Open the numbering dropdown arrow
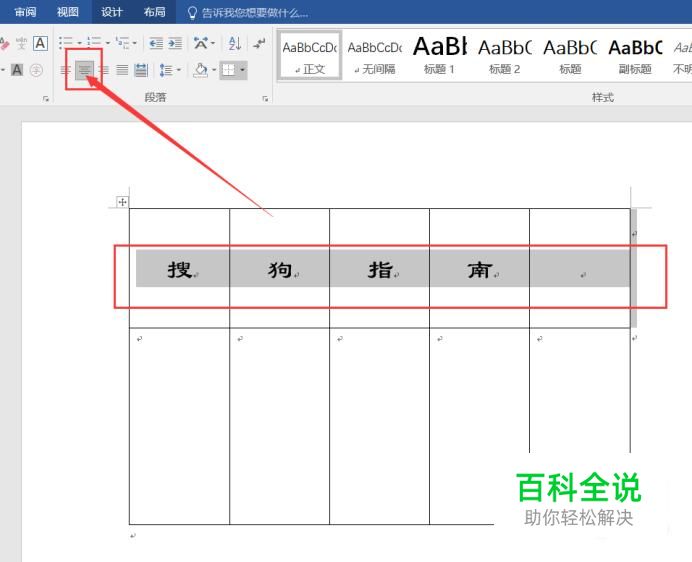Screen dimensions: 692x562 [x=107, y=43]
